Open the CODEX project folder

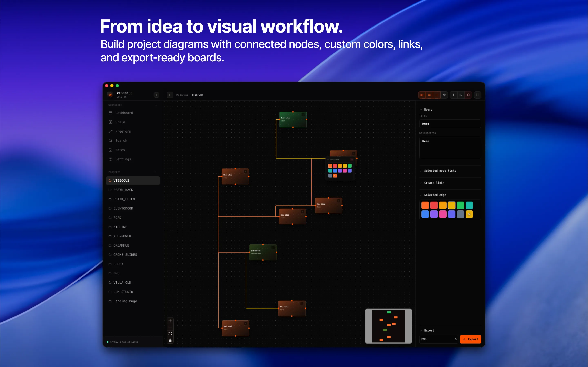pos(133,264)
